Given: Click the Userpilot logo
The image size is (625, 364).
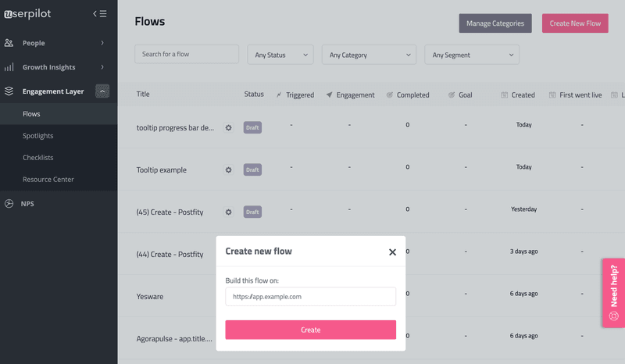Looking at the screenshot, I should click(x=28, y=13).
